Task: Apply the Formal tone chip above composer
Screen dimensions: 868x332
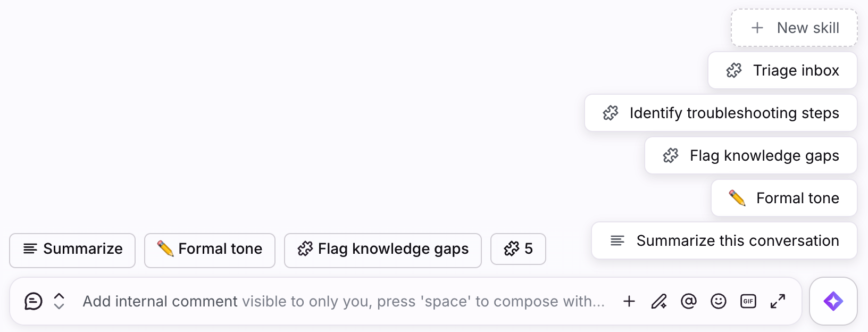Action: 210,250
